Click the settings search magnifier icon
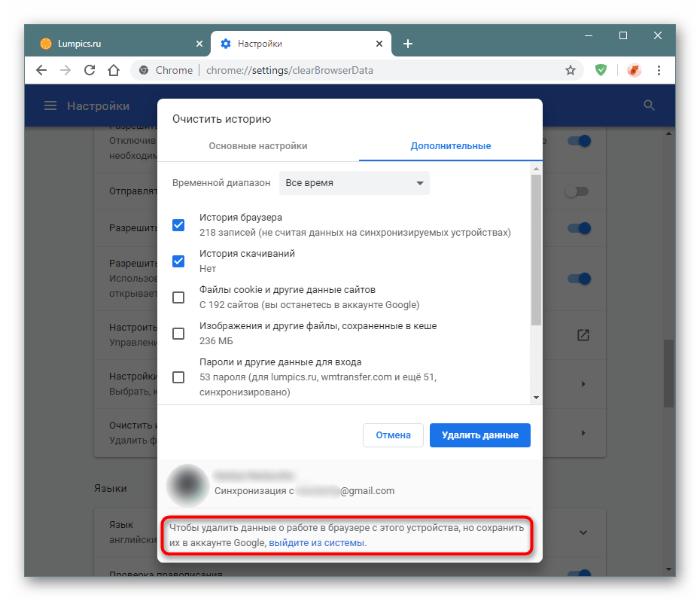Image resolution: width=700 pixels, height=601 pixels. pyautogui.click(x=650, y=106)
